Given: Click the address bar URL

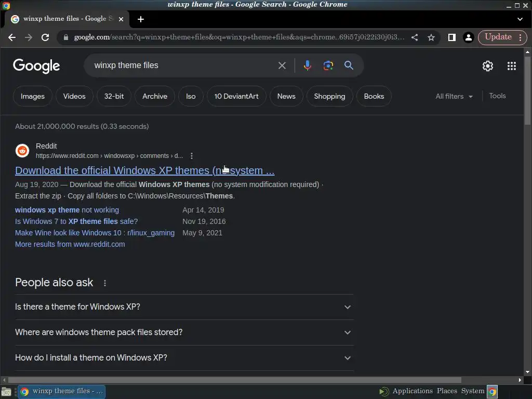Looking at the screenshot, I should coord(239,37).
